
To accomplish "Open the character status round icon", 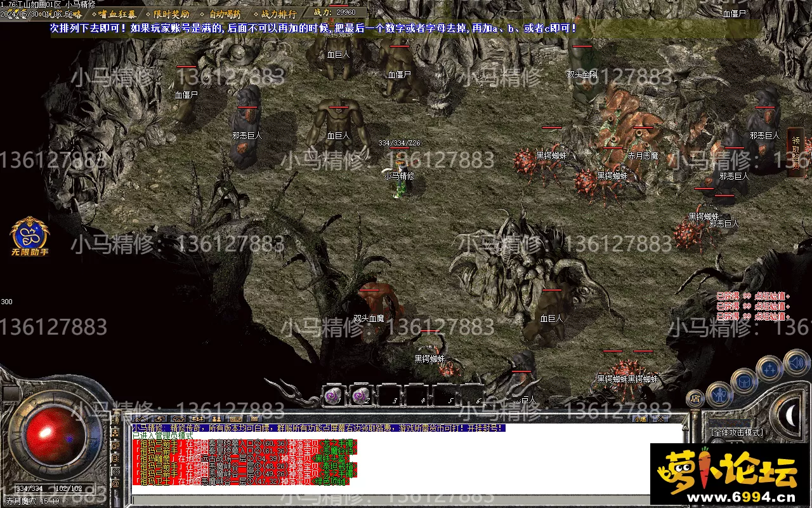I will 719,395.
